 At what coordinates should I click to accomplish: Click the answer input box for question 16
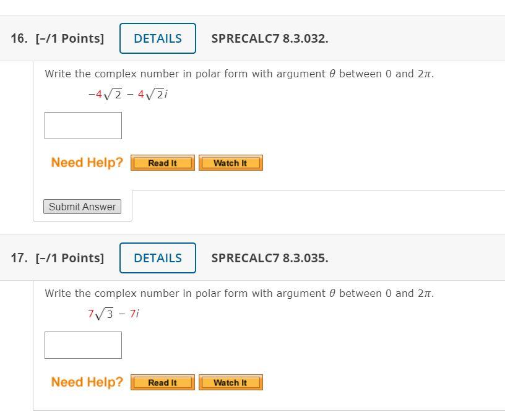(x=82, y=125)
